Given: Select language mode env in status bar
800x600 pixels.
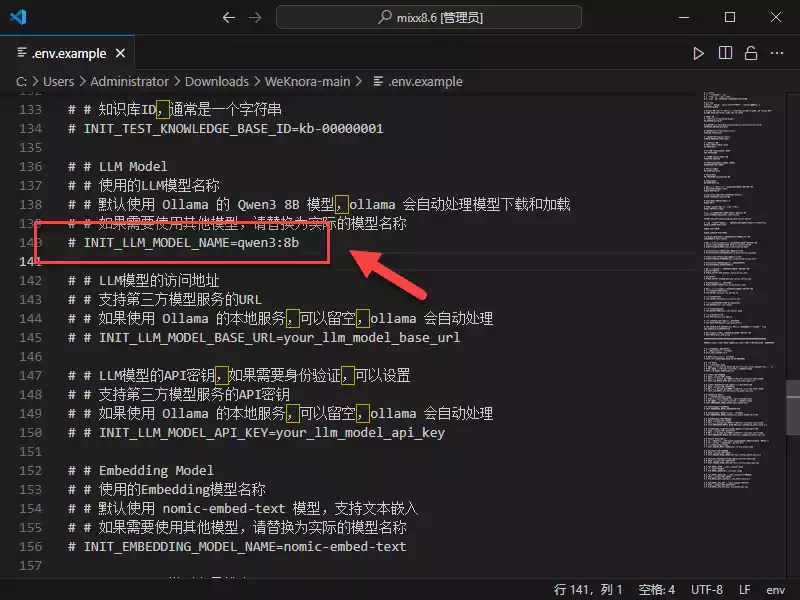Looking at the screenshot, I should pyautogui.click(x=776, y=589).
